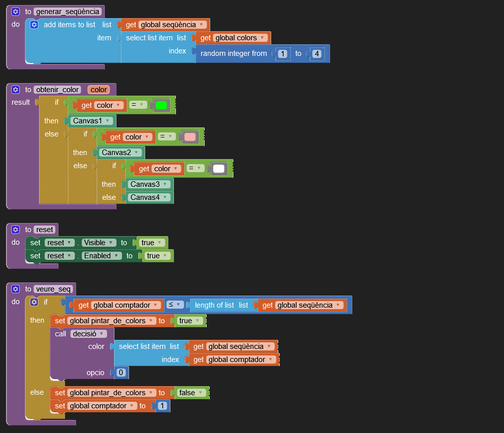Click gear icon on veure_seq procedure
Screen dimensions: 504x433
[x=15, y=289]
